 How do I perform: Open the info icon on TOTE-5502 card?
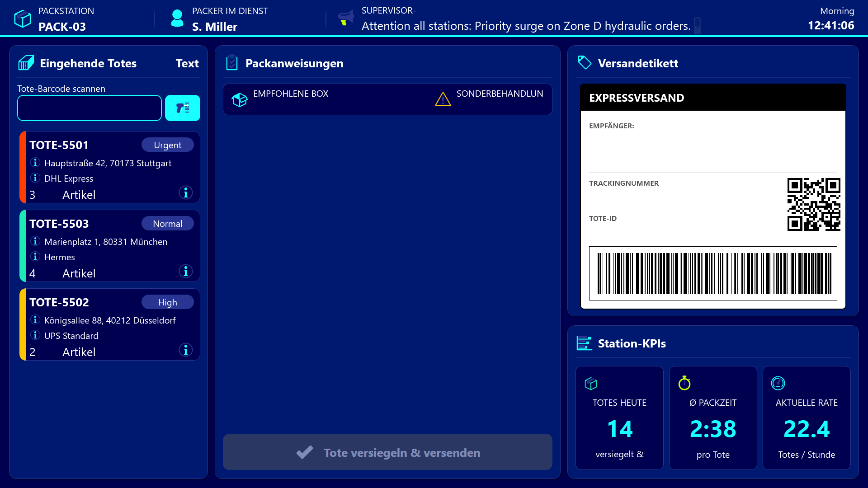point(186,350)
